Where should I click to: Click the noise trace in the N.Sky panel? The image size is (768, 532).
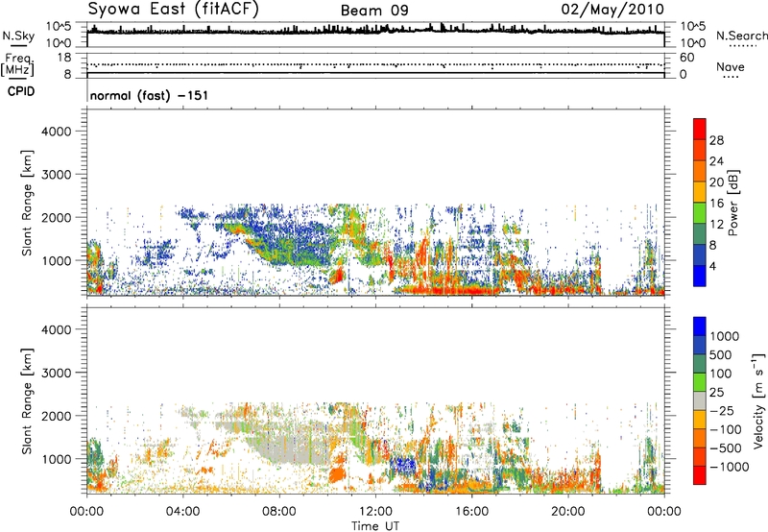tap(375, 32)
